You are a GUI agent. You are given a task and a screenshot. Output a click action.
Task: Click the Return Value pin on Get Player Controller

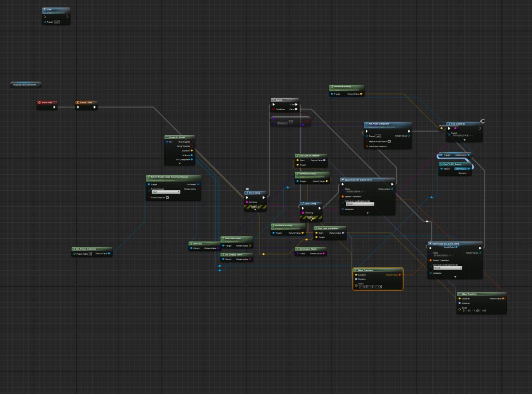(x=109, y=253)
